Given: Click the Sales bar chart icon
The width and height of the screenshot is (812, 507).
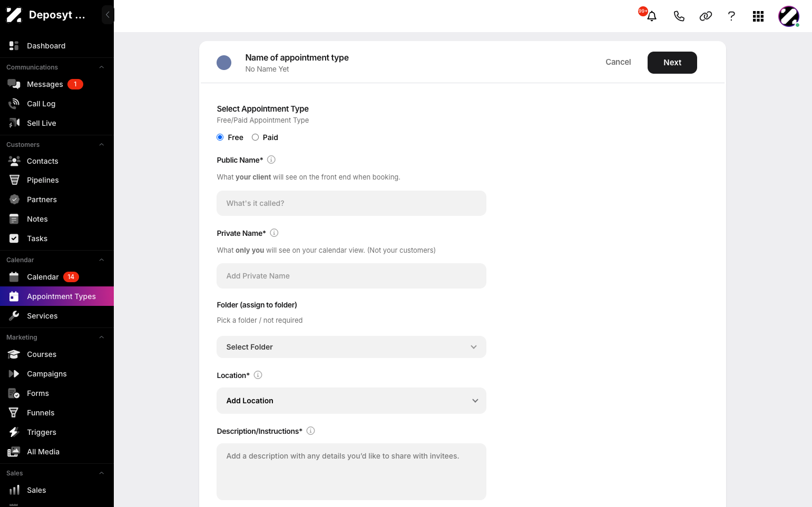Looking at the screenshot, I should tap(14, 490).
